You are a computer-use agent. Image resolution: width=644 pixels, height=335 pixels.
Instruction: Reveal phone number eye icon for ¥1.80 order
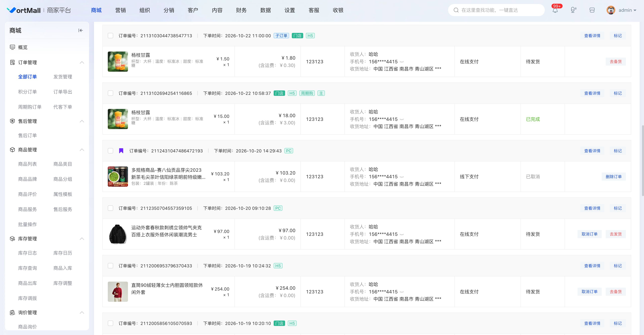[402, 62]
